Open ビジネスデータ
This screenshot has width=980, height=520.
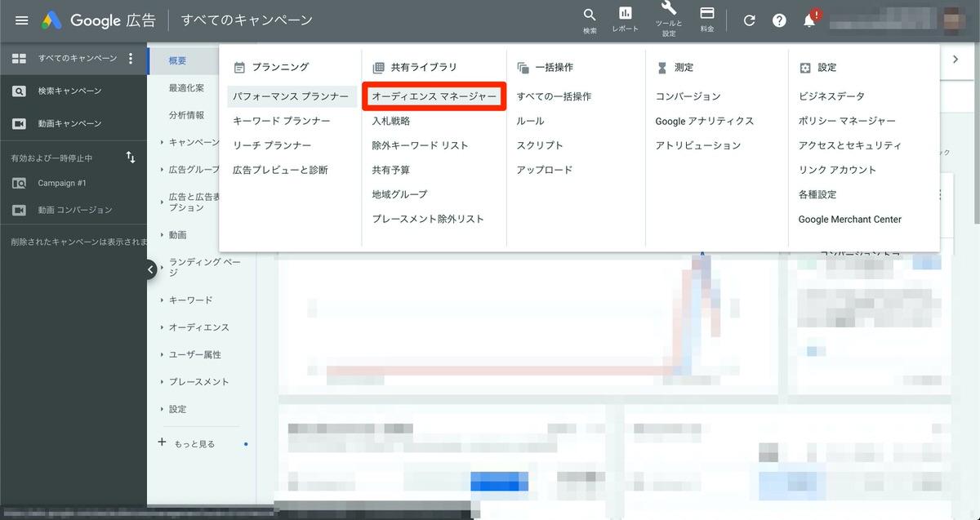pos(831,96)
